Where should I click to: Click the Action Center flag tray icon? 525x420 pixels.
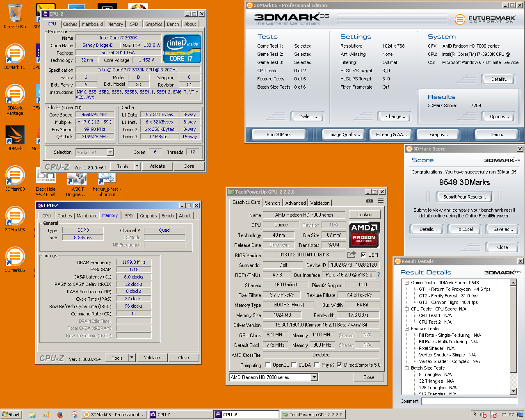coord(493,415)
